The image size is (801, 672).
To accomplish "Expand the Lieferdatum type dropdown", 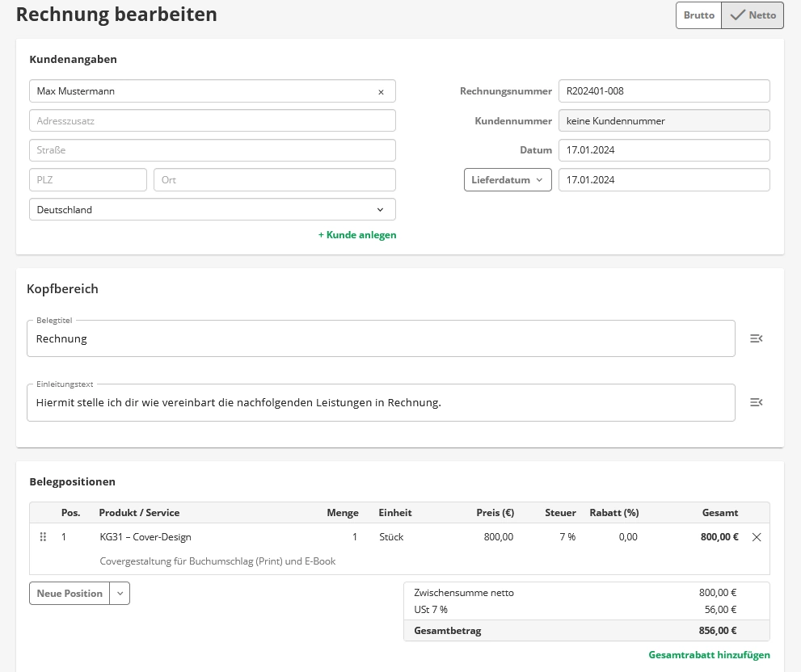I will [508, 180].
